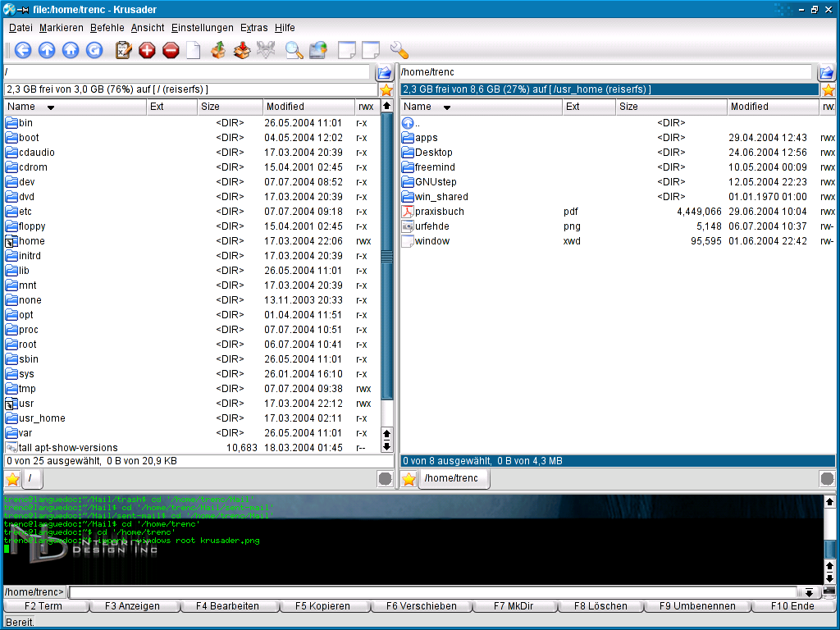Expand the command line history dropdown
Screen dimensions: 840x630
[x=809, y=592]
